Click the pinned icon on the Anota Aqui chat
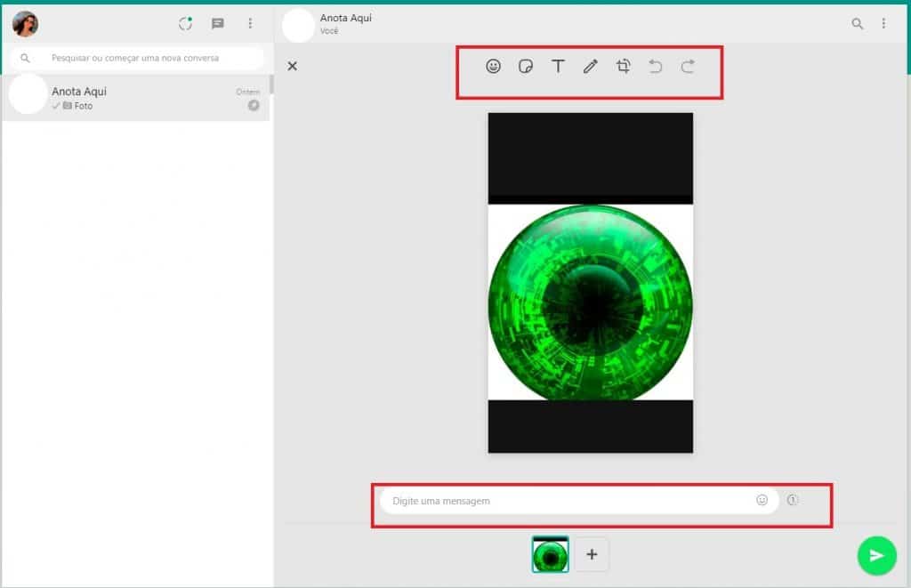911x588 pixels. pos(254,105)
